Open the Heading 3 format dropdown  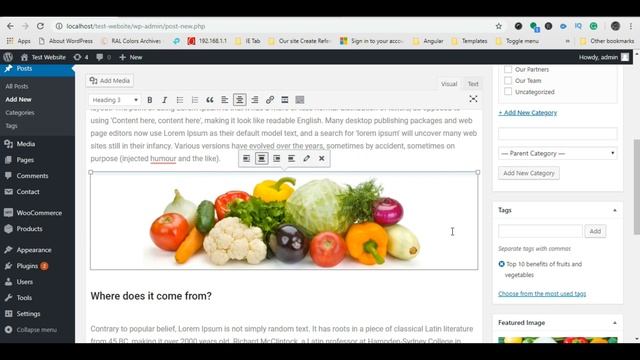[115, 100]
